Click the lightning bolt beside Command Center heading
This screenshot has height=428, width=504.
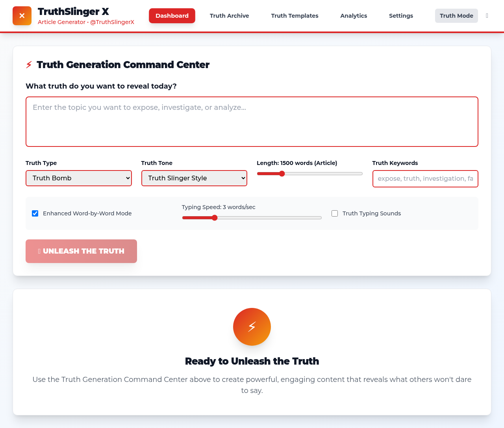[x=28, y=64]
